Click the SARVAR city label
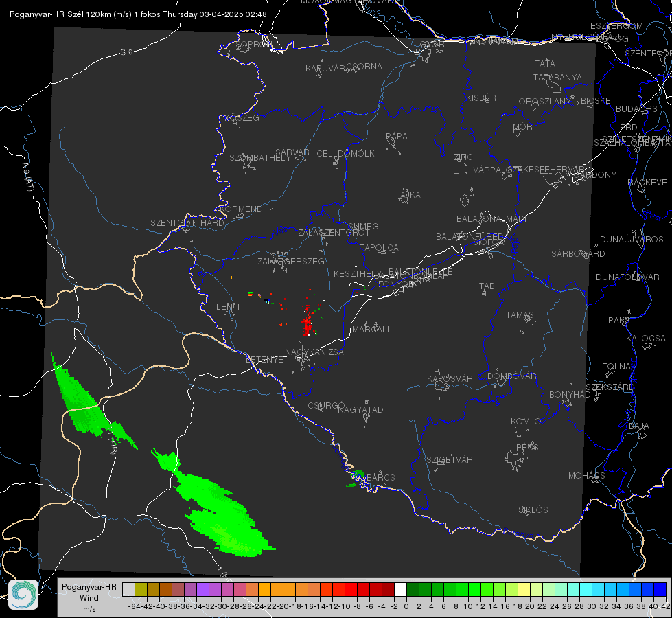This screenshot has height=618, width=672. 292,152
